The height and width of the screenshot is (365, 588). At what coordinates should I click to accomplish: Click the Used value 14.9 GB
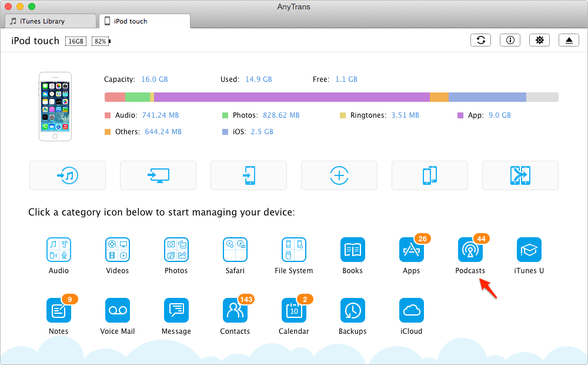258,79
